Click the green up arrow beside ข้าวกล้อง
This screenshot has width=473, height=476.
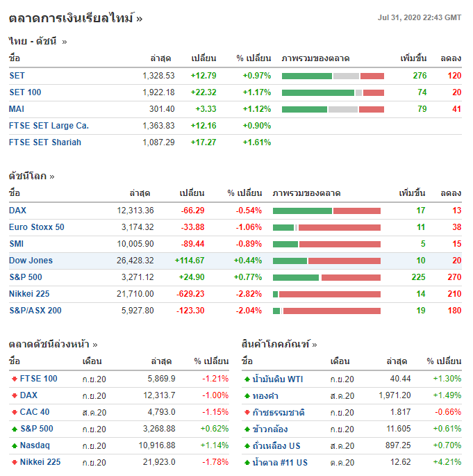coord(247,429)
